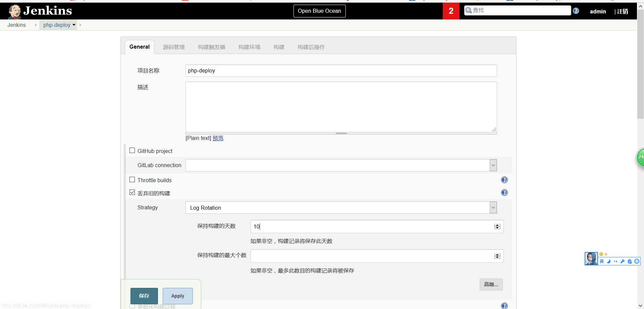Uncheck the 丢弃旧的构建 checkbox
This screenshot has height=309, width=644.
point(132,193)
